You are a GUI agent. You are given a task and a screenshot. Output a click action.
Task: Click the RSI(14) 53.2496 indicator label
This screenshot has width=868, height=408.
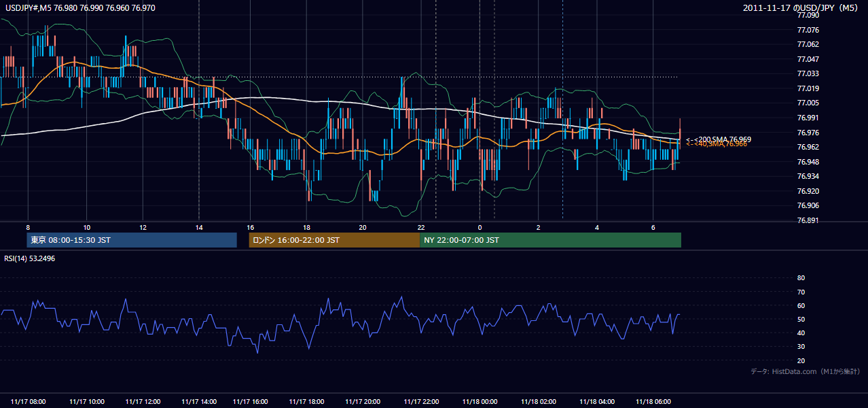pos(30,258)
